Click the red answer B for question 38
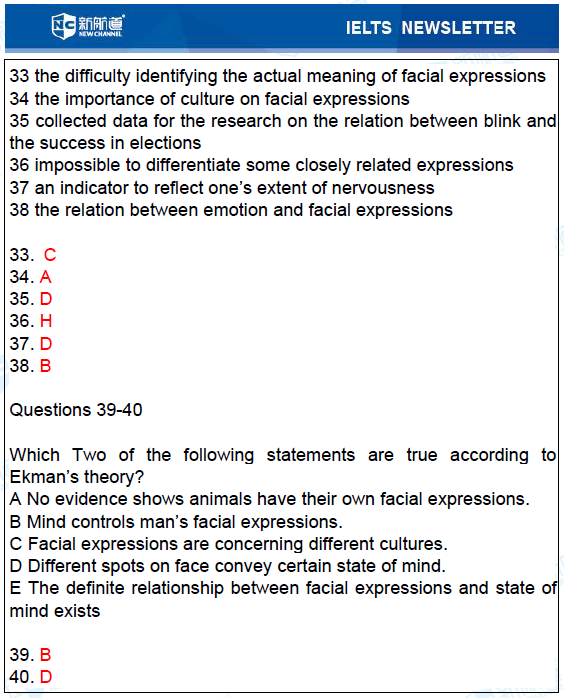Image resolution: width=564 pixels, height=698 pixels. pos(45,366)
